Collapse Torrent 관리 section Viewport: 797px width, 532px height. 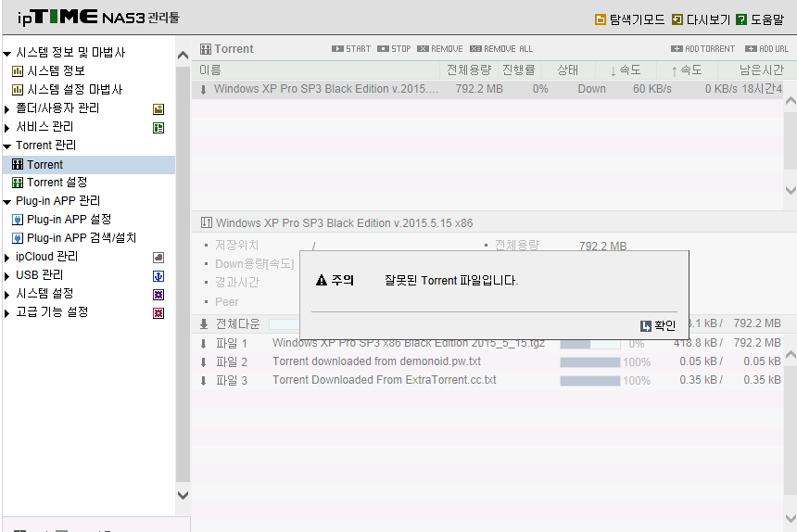click(x=7, y=146)
